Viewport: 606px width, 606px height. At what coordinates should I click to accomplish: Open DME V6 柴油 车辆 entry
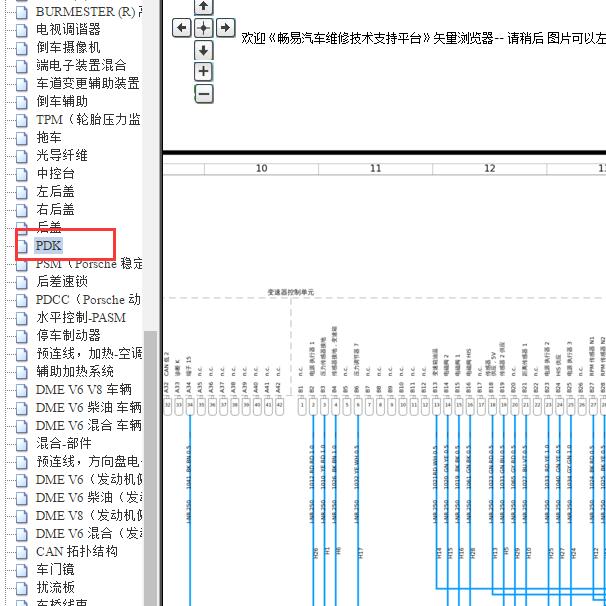coord(89,408)
